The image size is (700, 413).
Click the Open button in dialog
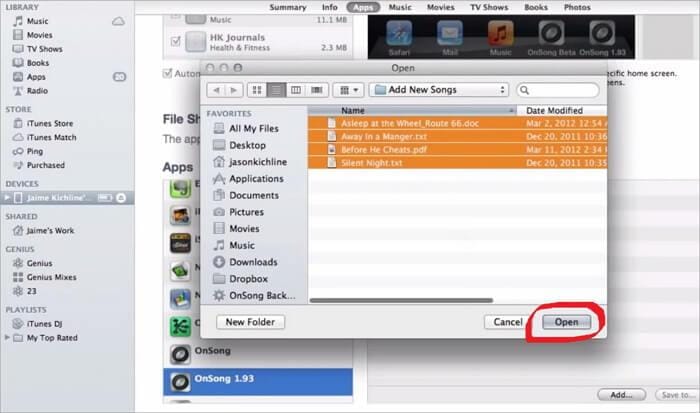pos(566,322)
